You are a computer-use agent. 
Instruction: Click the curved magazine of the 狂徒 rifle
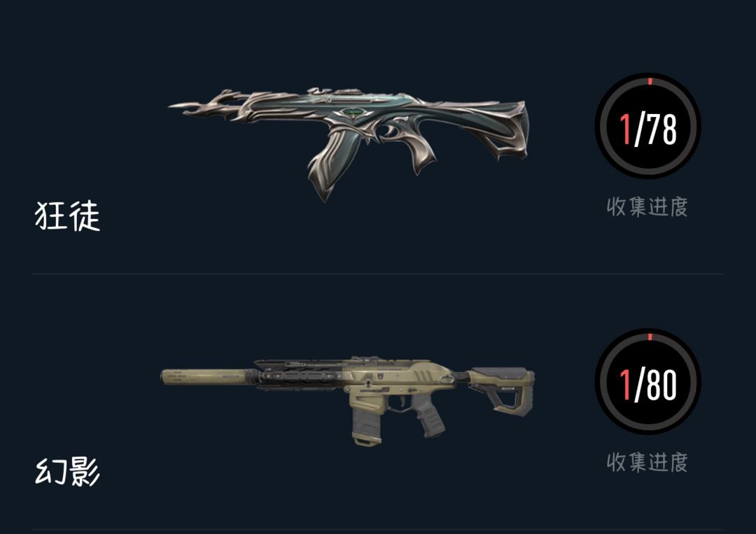(334, 164)
